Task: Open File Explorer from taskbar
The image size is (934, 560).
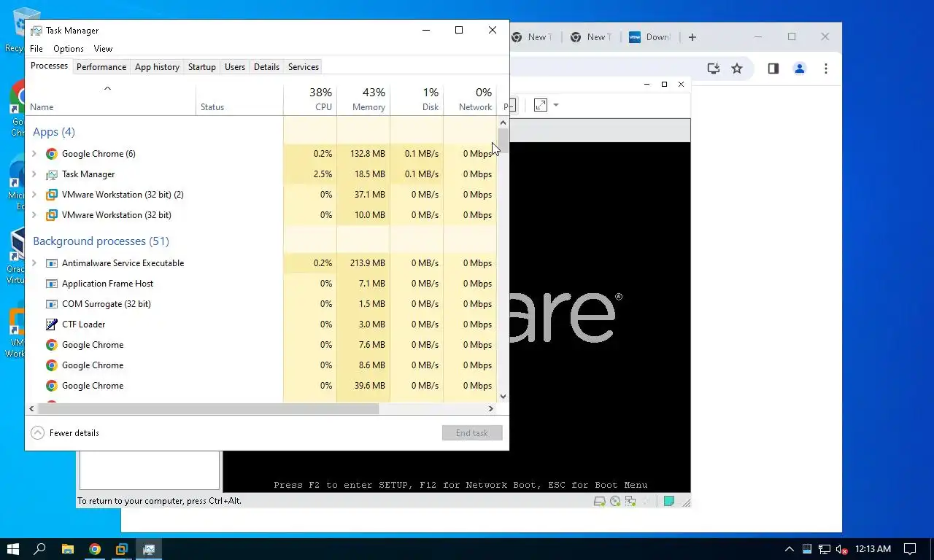Action: point(67,549)
